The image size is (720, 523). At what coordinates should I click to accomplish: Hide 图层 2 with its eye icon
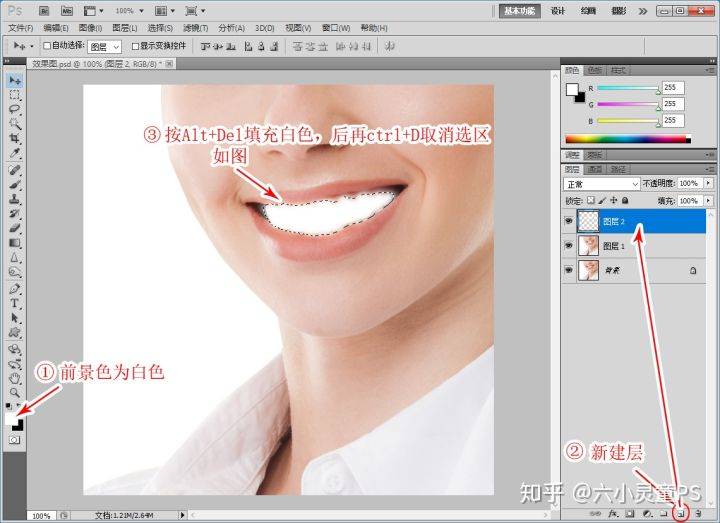click(568, 221)
